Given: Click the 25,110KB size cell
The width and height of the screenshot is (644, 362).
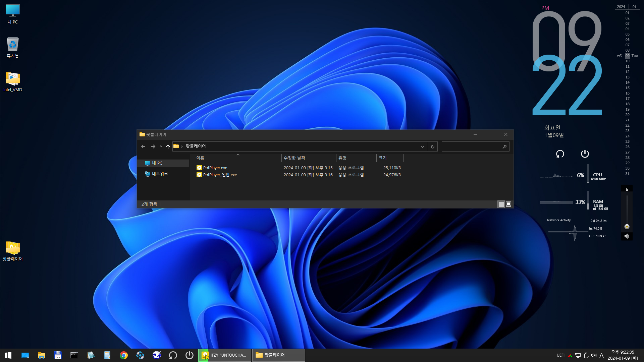Looking at the screenshot, I should tap(392, 168).
